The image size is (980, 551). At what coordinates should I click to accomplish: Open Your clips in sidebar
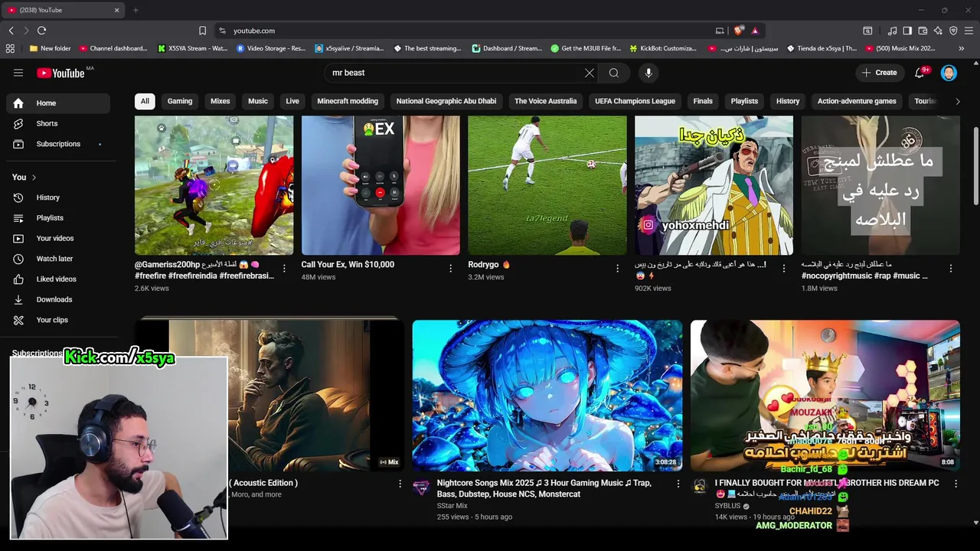[x=58, y=320]
